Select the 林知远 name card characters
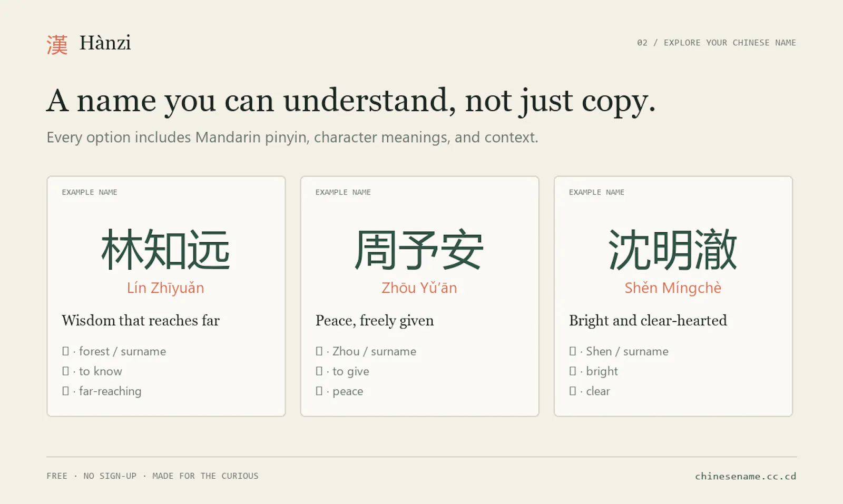 pyautogui.click(x=166, y=250)
